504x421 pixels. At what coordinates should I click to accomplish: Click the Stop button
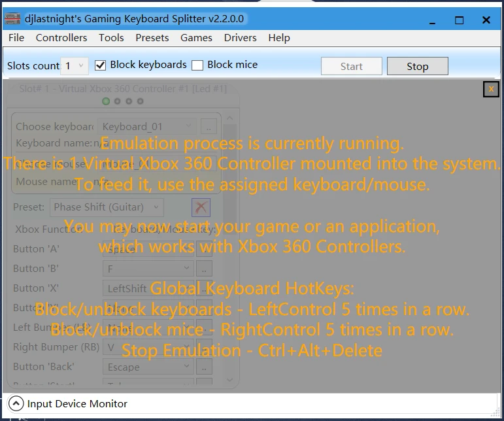[417, 66]
